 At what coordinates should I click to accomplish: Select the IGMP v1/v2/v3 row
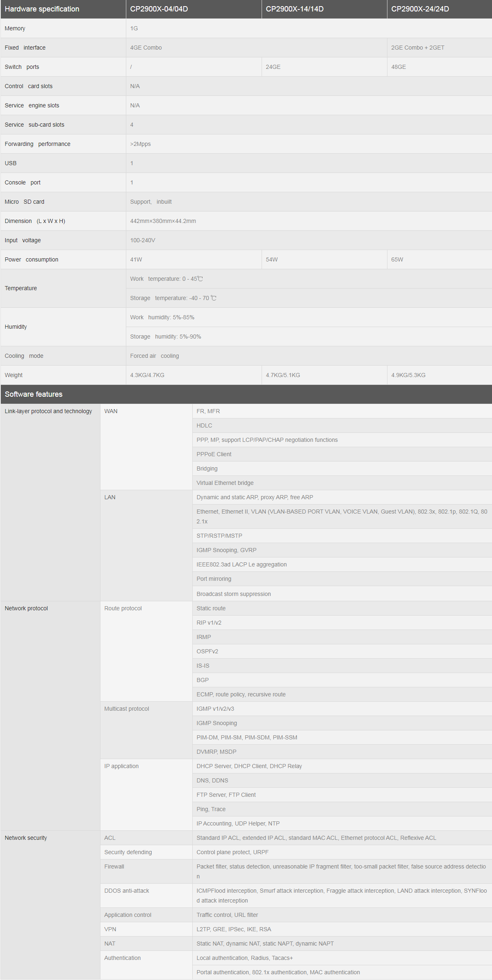click(x=342, y=709)
